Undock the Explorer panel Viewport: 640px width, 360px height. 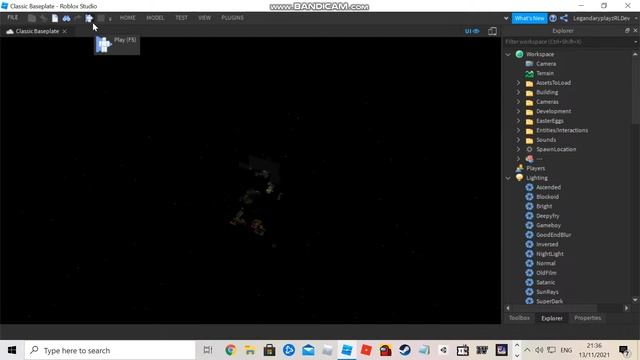(627, 31)
